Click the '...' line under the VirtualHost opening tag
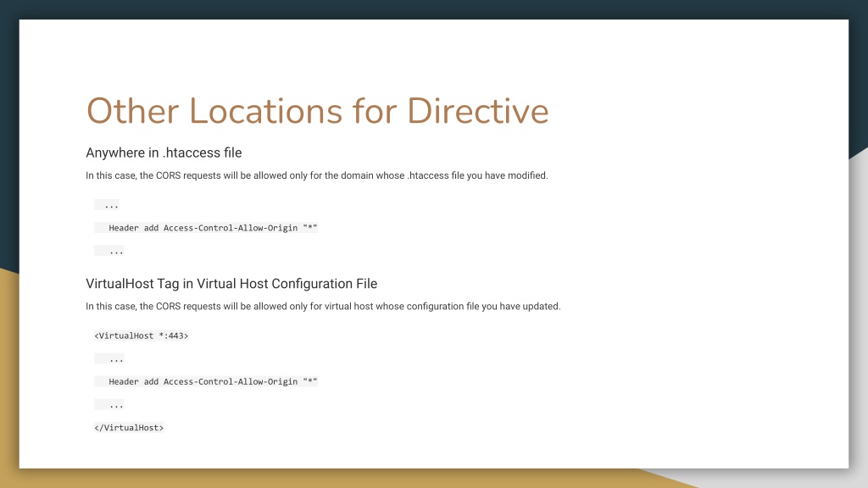The height and width of the screenshot is (488, 868). [109, 359]
